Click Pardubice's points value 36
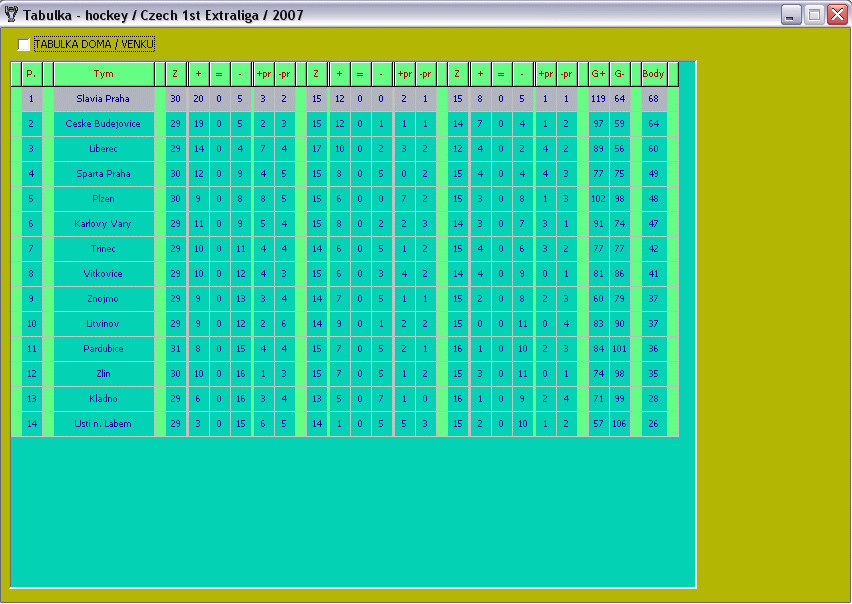852x604 pixels. point(654,349)
